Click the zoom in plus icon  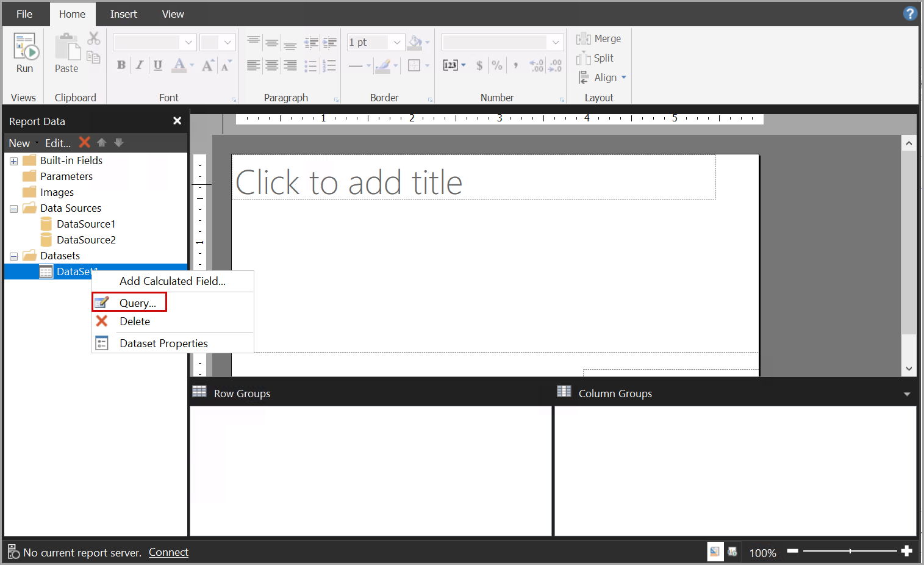point(907,551)
